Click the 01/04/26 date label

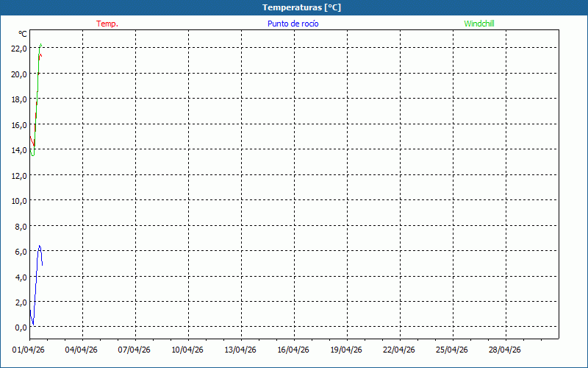tap(28, 350)
